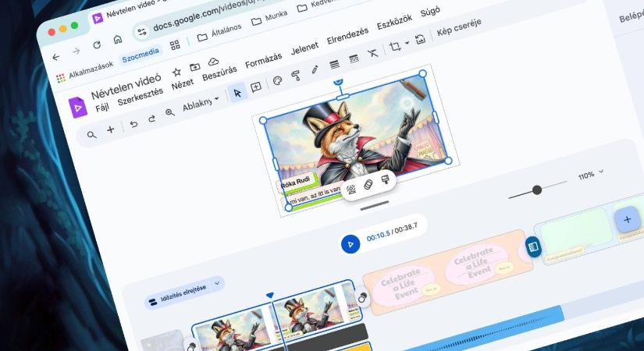
Task: Open the Eszközök menu
Action: pyautogui.click(x=394, y=23)
